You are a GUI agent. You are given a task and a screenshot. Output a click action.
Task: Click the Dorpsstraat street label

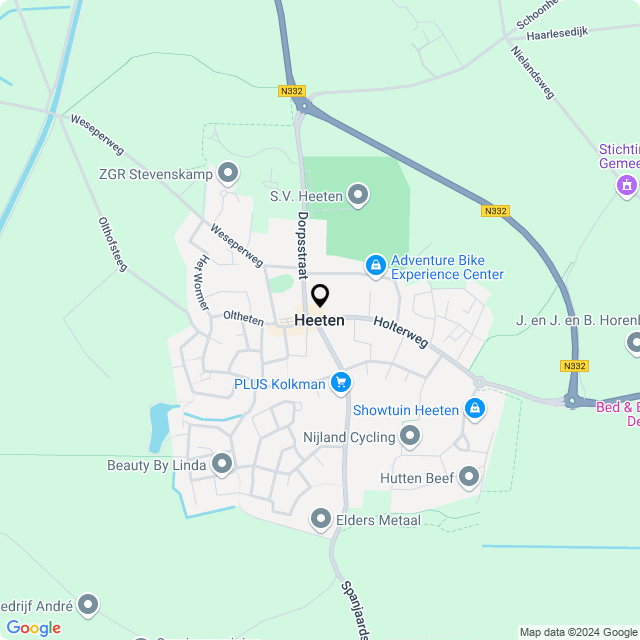pyautogui.click(x=302, y=246)
